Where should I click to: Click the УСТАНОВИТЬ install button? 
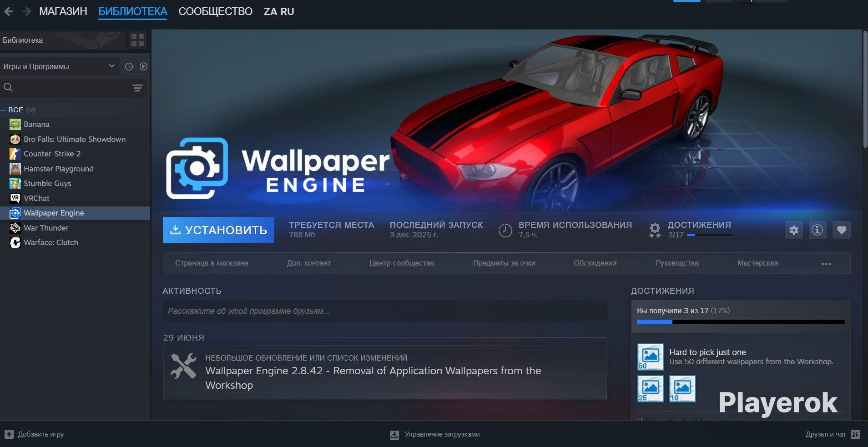pyautogui.click(x=218, y=230)
